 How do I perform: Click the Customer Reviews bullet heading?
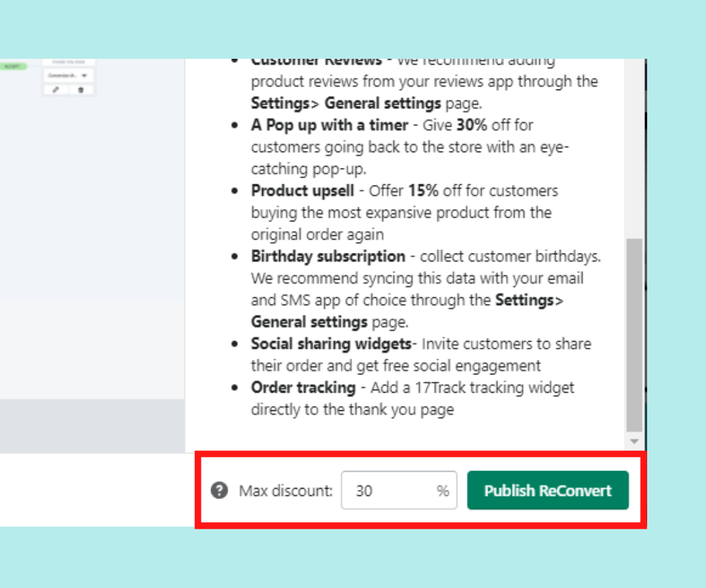pyautogui.click(x=316, y=61)
